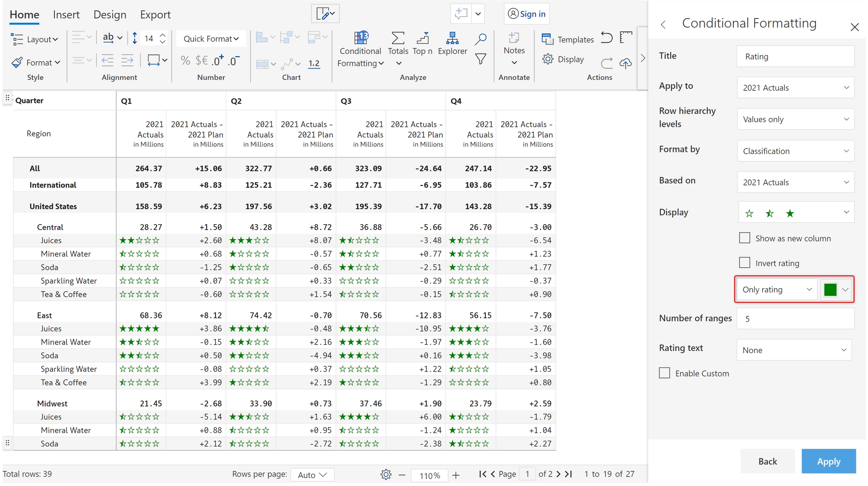The width and height of the screenshot is (868, 486).
Task: Switch to the Insert tab
Action: tap(66, 15)
